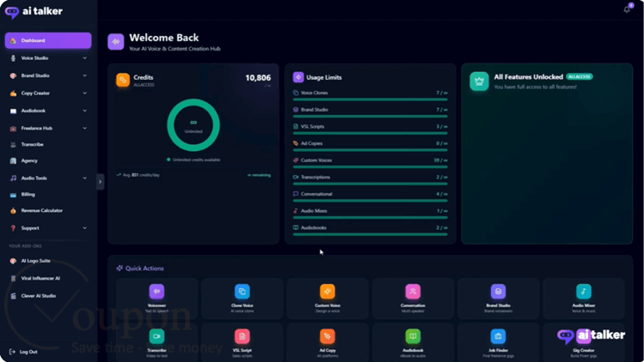644x362 pixels.
Task: Click the notification bell icon
Action: 627,9
